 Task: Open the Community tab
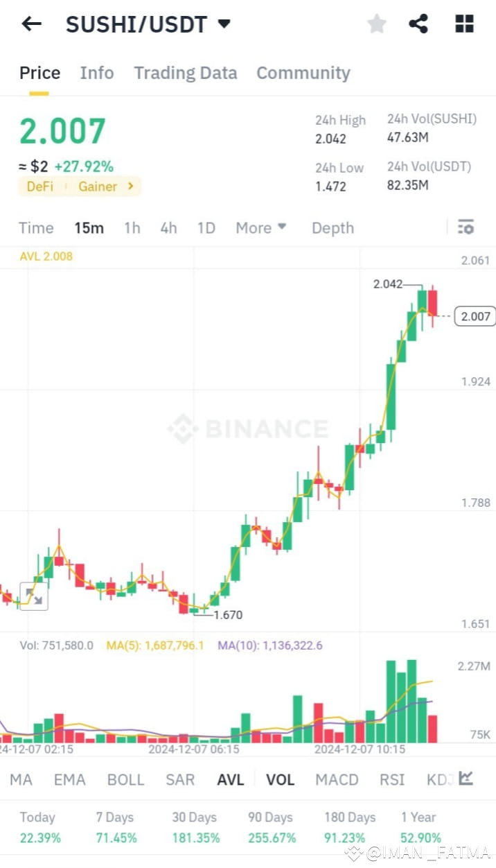click(x=303, y=73)
